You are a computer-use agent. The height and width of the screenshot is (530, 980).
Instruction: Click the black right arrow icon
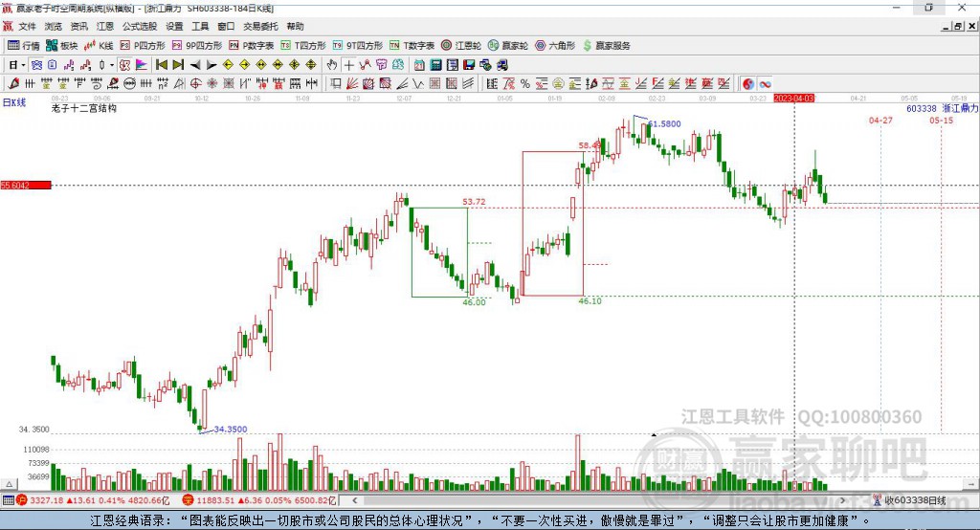point(212,65)
